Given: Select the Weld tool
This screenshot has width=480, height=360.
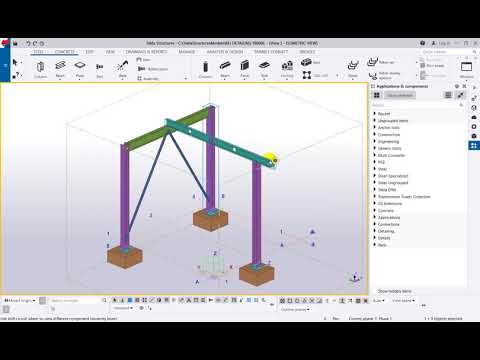Looking at the screenshot, I should 122,69.
